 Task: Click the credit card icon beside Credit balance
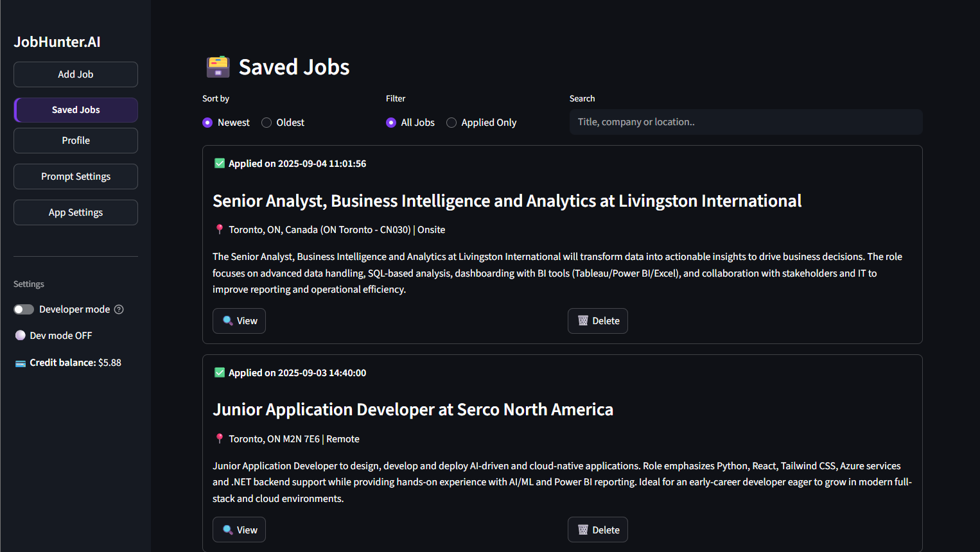pyautogui.click(x=19, y=362)
